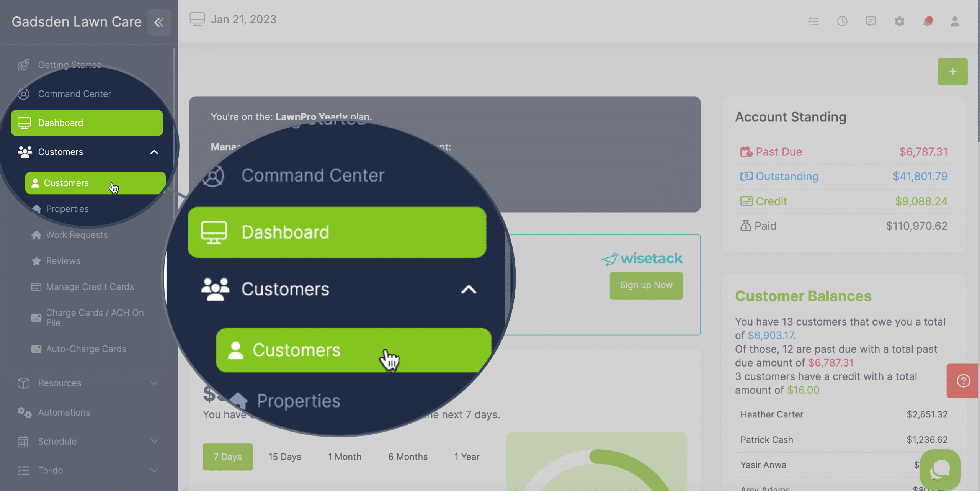
Task: Open the checklist icon in the top bar
Action: click(813, 21)
